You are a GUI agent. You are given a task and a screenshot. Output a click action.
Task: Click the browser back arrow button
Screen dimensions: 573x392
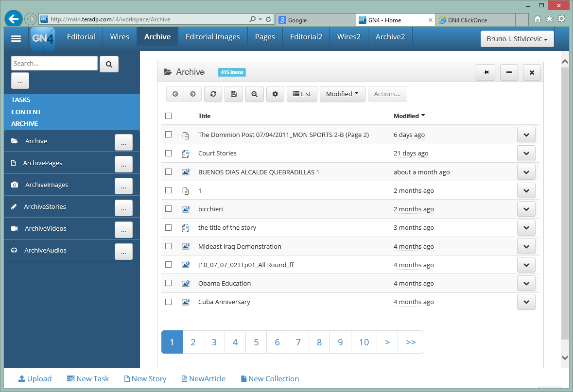point(14,19)
